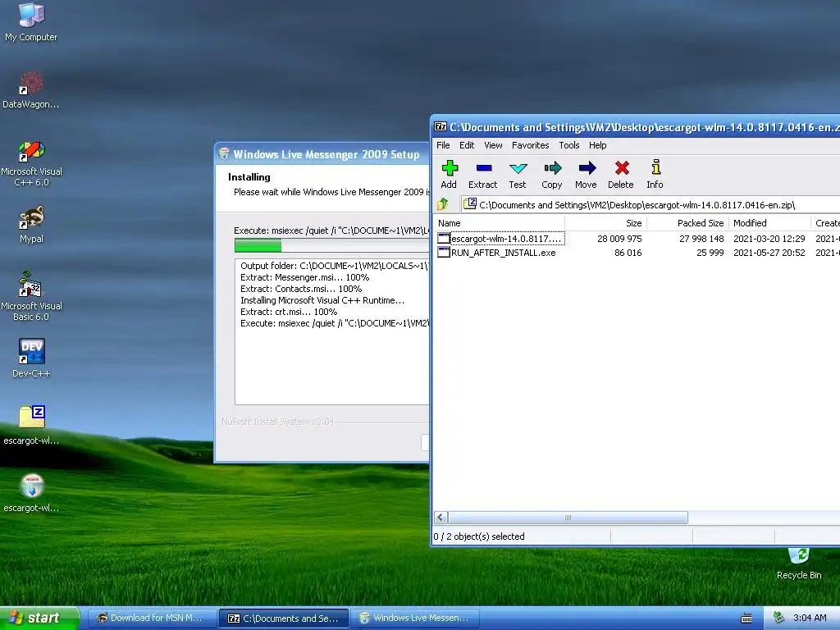
Task: Click the modified date 2021-05-27 20:52
Action: (769, 253)
